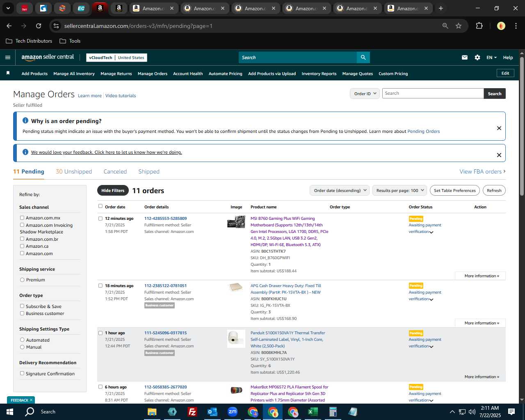Tick the Amazon.com.br checkbox
This screenshot has width=525, height=420.
(22, 239)
